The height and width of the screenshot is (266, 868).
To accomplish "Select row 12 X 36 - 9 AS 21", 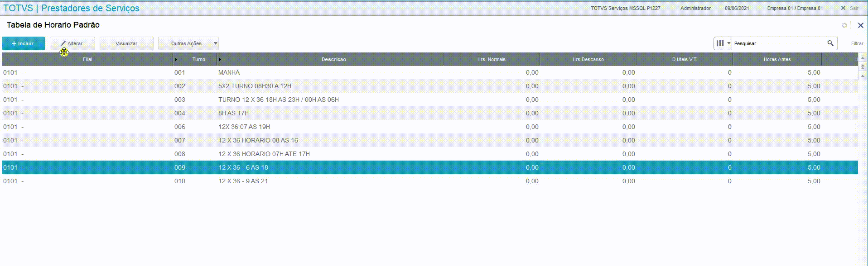I will 430,181.
